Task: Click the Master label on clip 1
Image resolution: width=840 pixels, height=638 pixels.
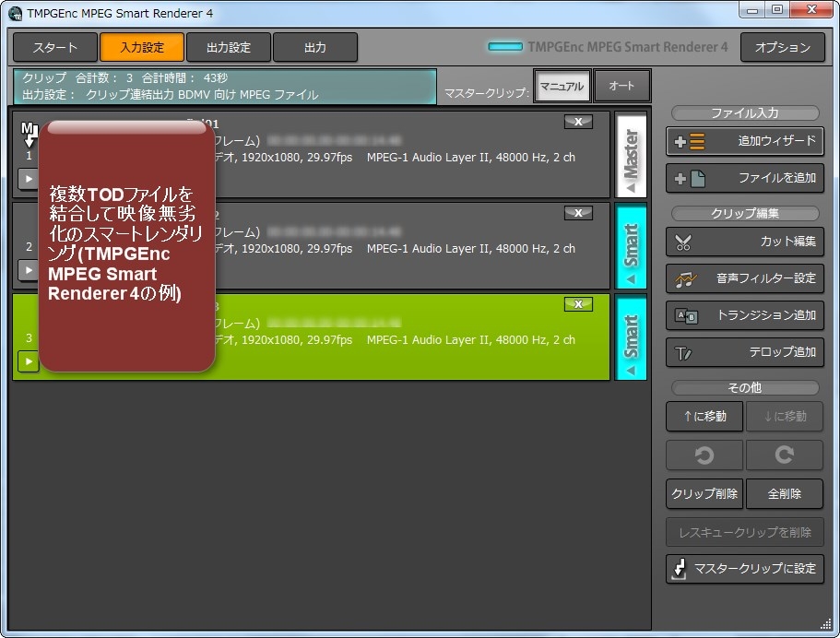Action: 631,157
